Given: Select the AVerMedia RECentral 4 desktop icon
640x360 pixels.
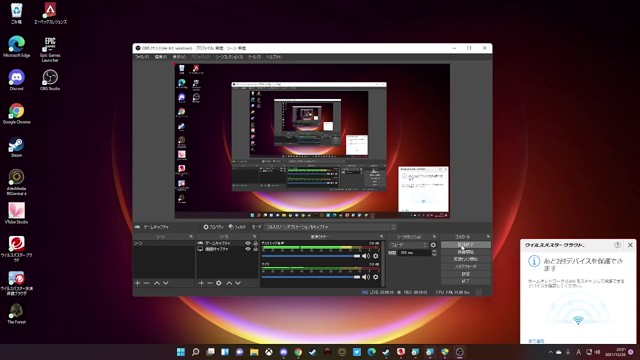Looking at the screenshot, I should [16, 182].
